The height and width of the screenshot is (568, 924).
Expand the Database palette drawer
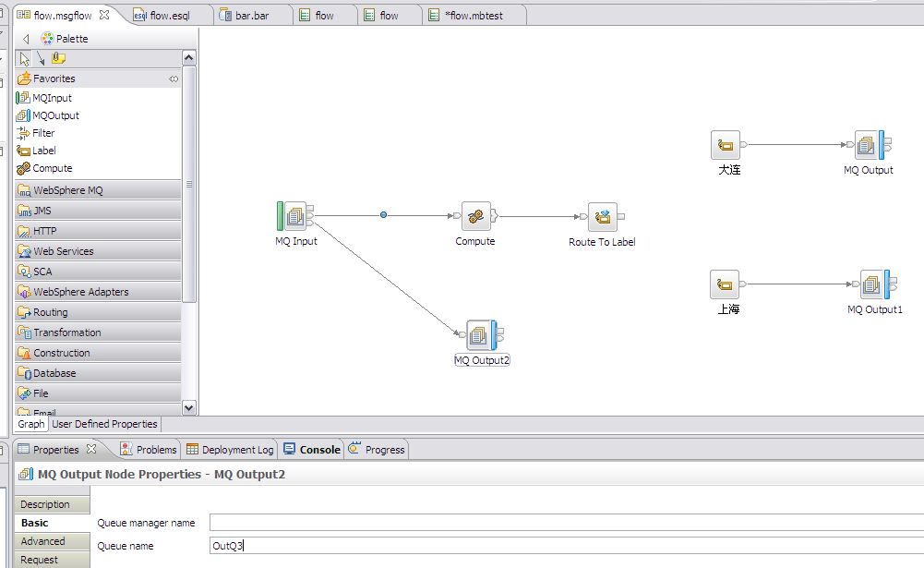[98, 373]
